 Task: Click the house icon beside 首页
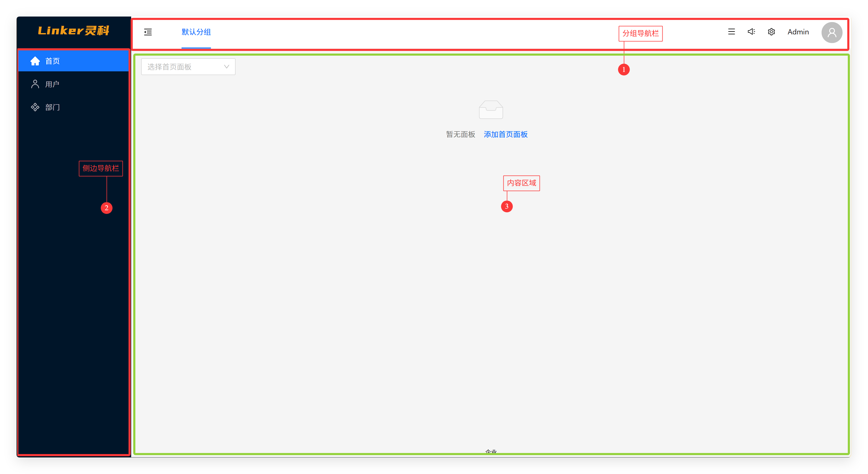[35, 61]
